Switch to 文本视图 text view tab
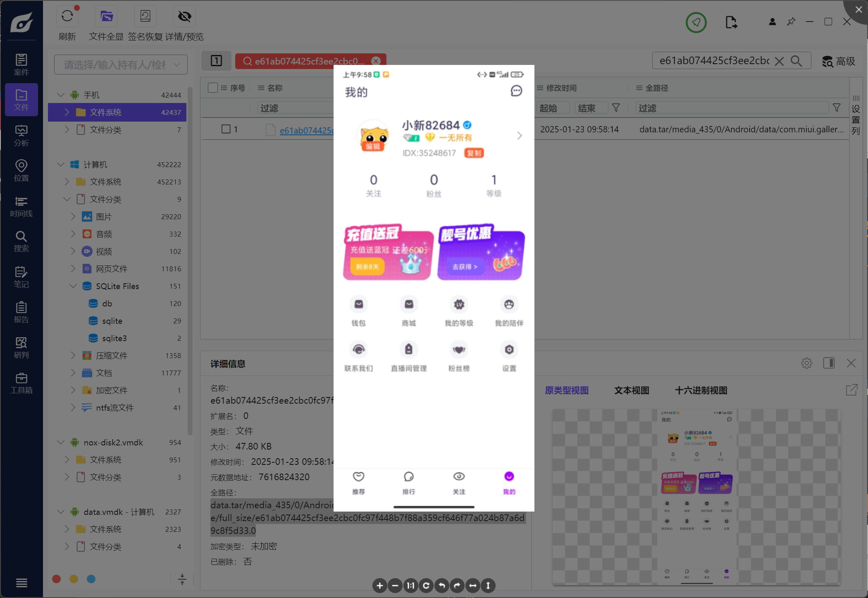 pyautogui.click(x=631, y=390)
